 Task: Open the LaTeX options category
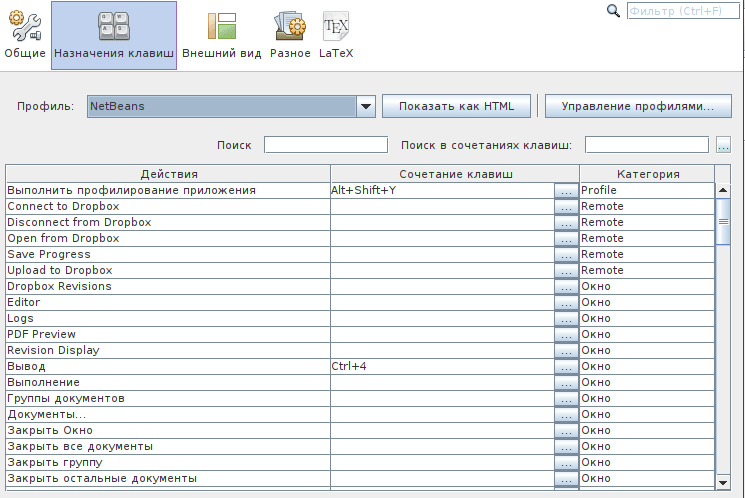pyautogui.click(x=336, y=35)
